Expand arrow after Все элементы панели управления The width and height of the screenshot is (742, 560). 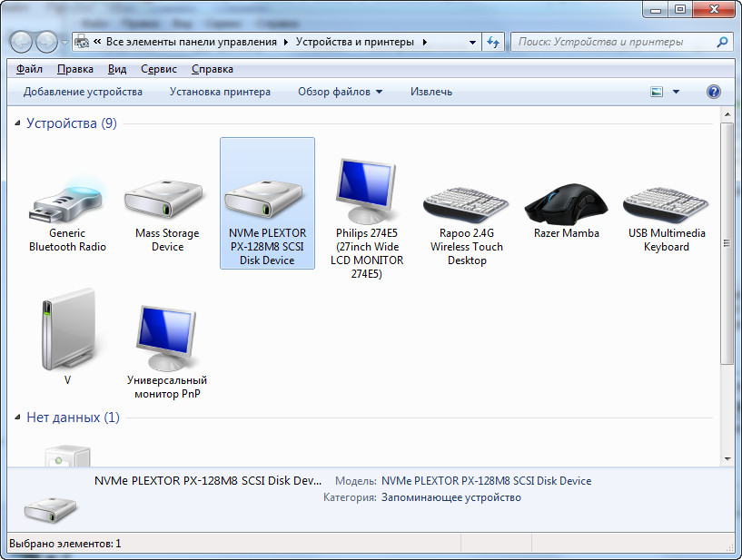pos(286,42)
